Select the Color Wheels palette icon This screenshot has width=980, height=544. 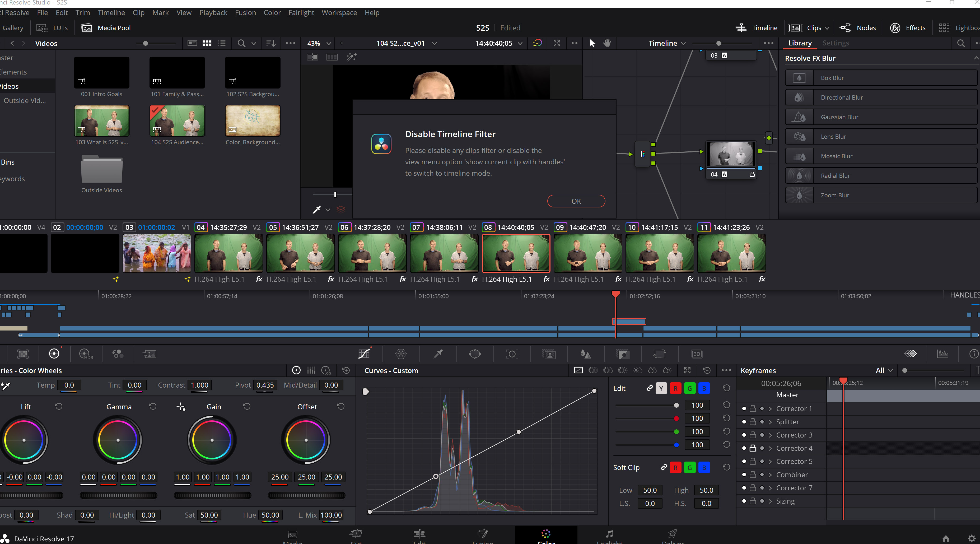pyautogui.click(x=54, y=354)
